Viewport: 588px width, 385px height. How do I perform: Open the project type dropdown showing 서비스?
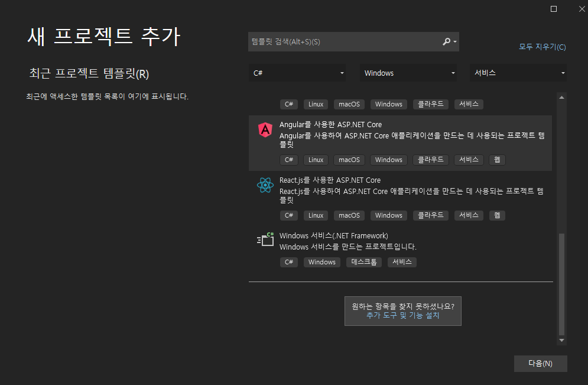518,72
